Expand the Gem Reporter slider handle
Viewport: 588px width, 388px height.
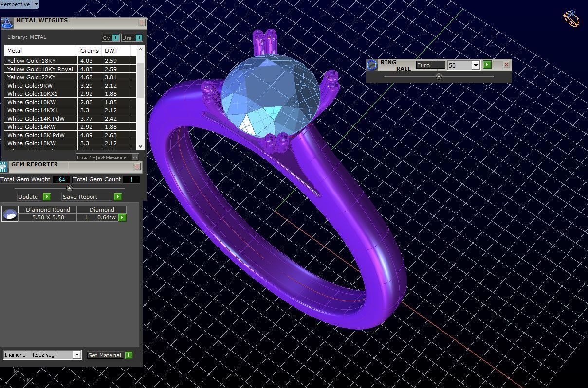point(69,188)
